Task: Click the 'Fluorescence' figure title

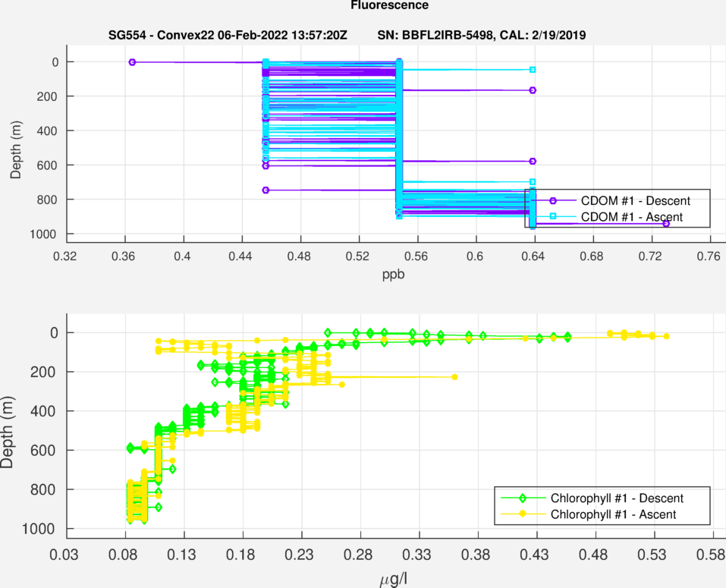Action: click(x=389, y=6)
